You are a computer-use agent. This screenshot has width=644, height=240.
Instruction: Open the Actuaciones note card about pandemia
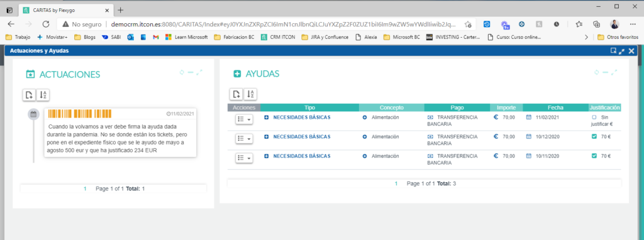click(120, 133)
